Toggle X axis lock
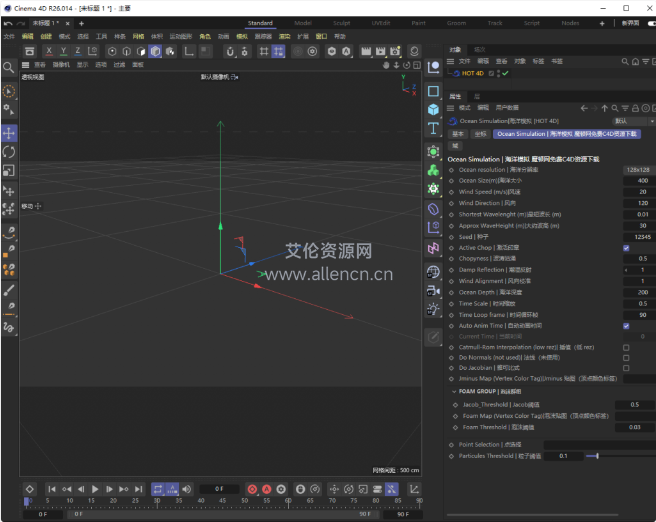Viewport: 656px width, 522px height. [49, 51]
